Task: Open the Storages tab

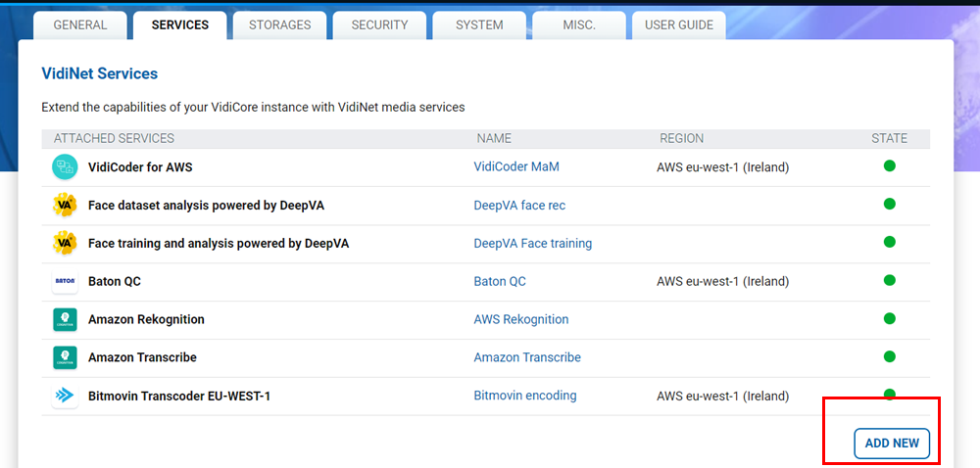Action: pos(279,25)
